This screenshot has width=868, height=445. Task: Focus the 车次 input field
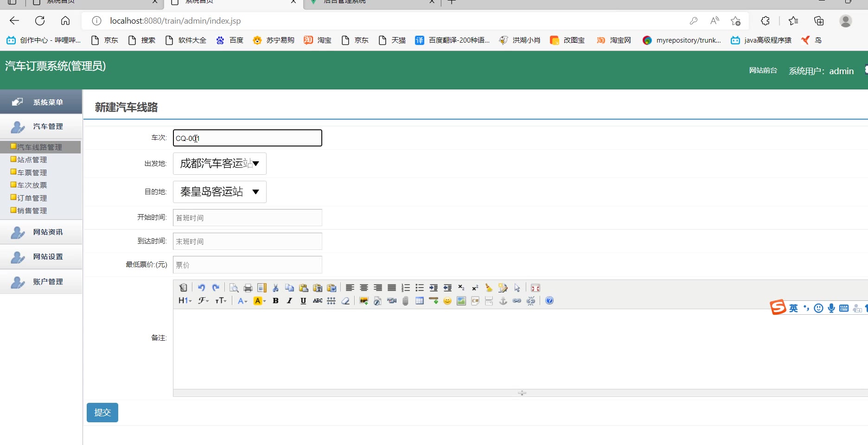click(x=248, y=138)
